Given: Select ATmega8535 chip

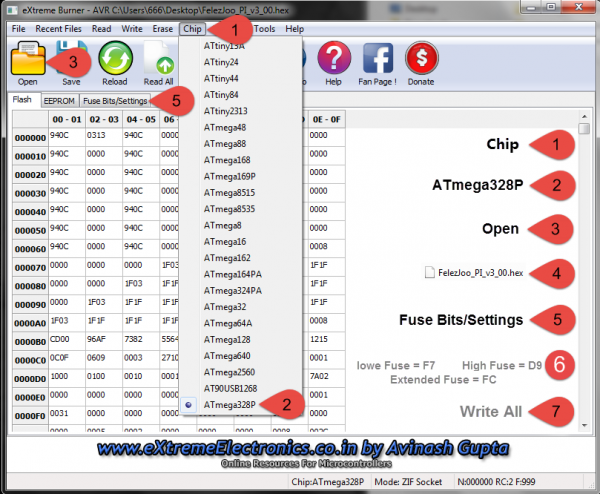Looking at the screenshot, I should tap(241, 209).
